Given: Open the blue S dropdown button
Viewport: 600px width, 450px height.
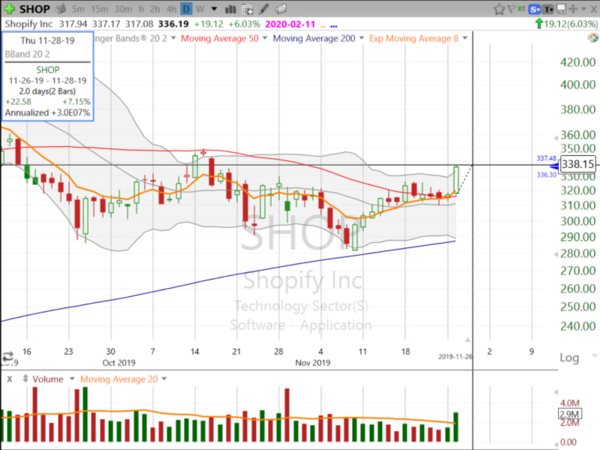Looking at the screenshot, I should click(534, 9).
